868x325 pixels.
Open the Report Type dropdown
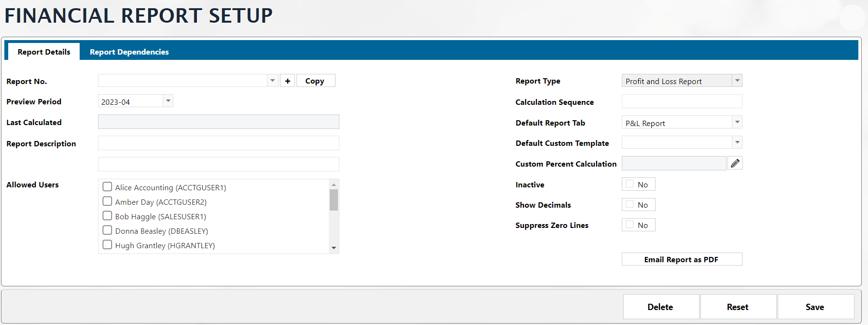point(737,81)
